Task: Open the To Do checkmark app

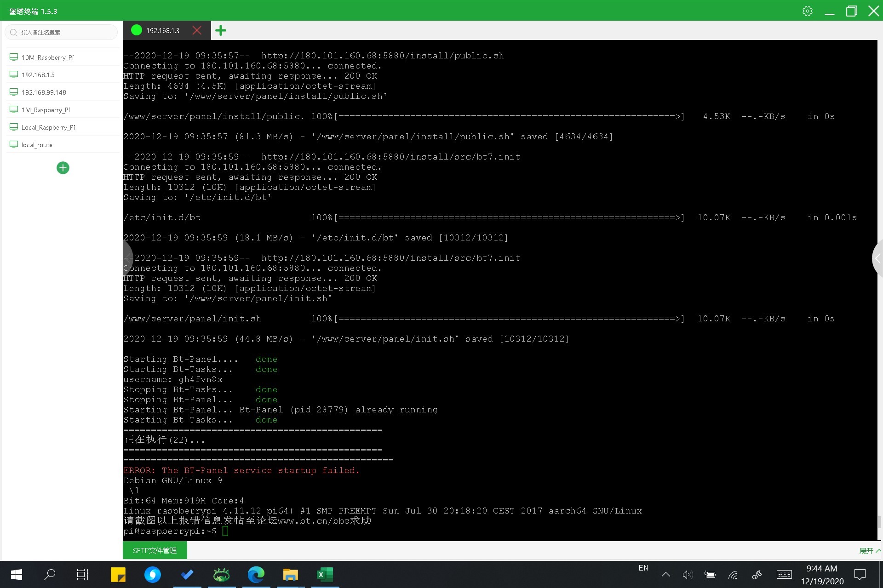Action: pyautogui.click(x=187, y=574)
